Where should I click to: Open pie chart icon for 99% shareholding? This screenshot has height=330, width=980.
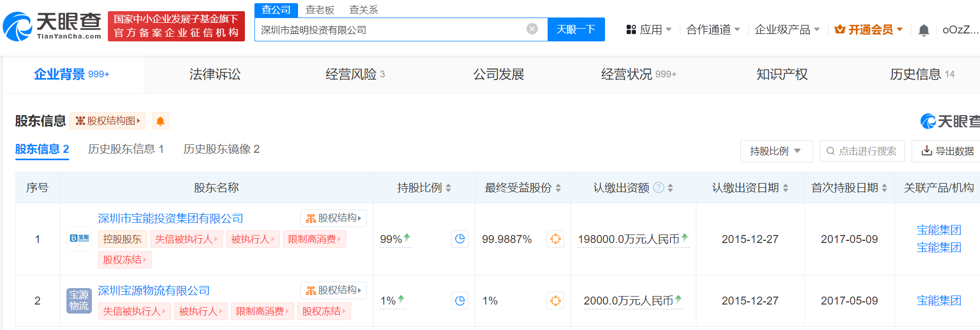[459, 239]
